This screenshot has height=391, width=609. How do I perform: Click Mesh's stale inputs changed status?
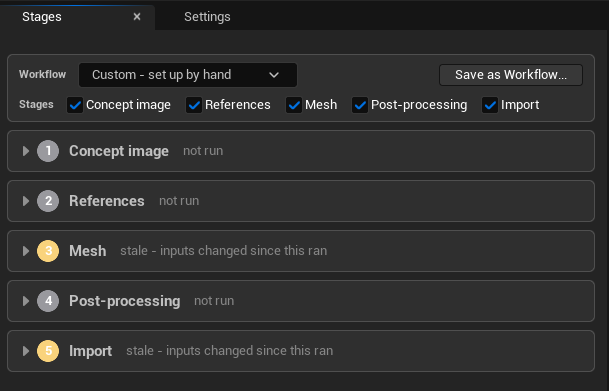224,251
